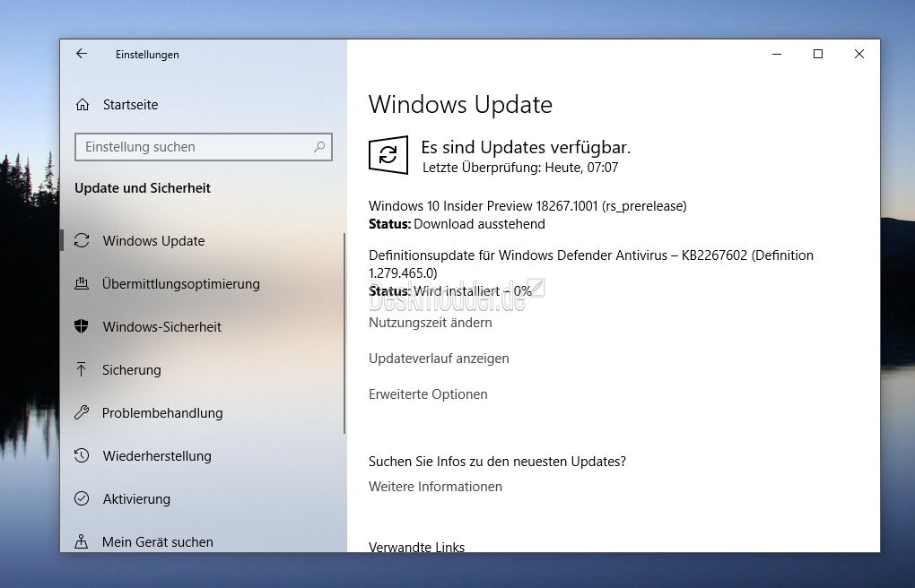Click the 'Einstellungen' window title text
Viewport: 915px width, 588px height.
(147, 55)
